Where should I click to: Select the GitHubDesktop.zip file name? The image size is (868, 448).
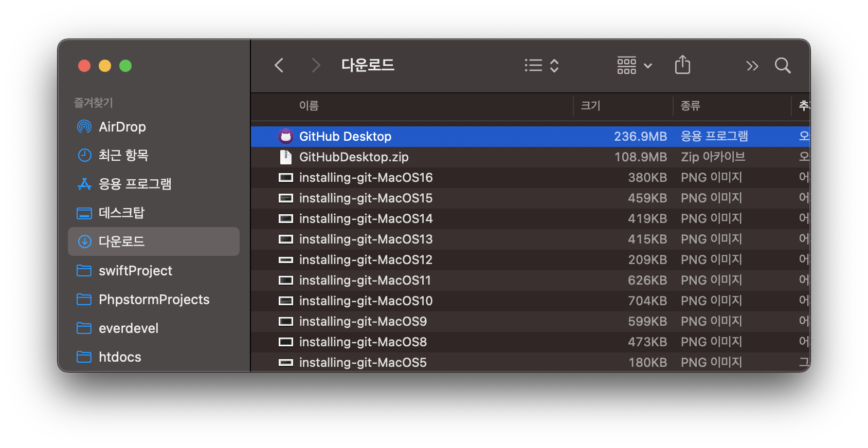pos(354,157)
